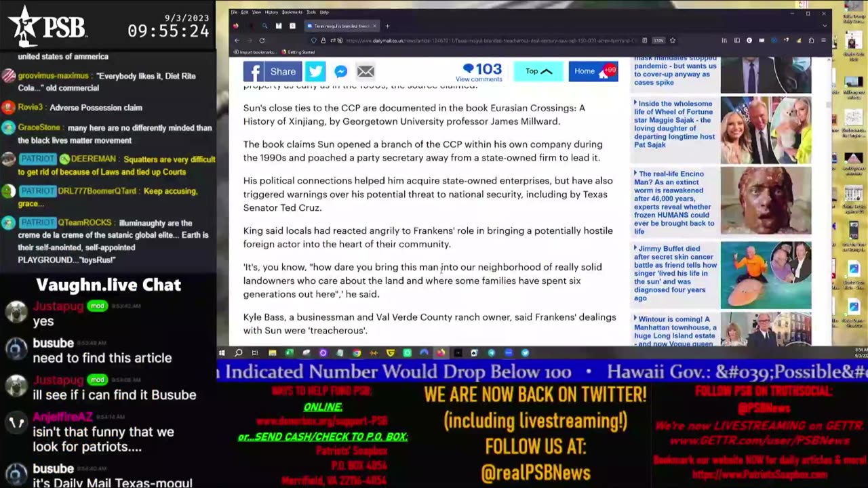Open the mask mandates pandemic story
Image resolution: width=868 pixels, height=488 pixels.
(675, 70)
